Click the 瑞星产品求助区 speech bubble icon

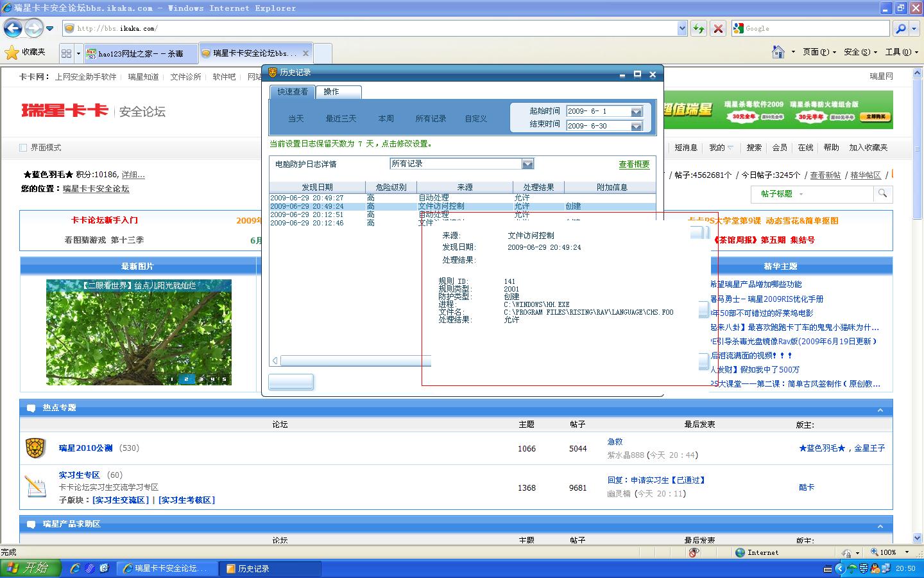(31, 524)
